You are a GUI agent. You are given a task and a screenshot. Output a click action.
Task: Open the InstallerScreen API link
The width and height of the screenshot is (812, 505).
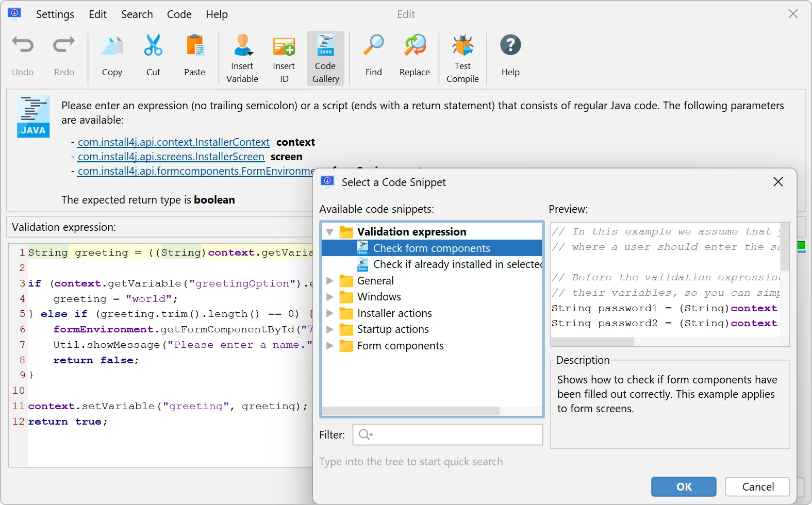(171, 157)
